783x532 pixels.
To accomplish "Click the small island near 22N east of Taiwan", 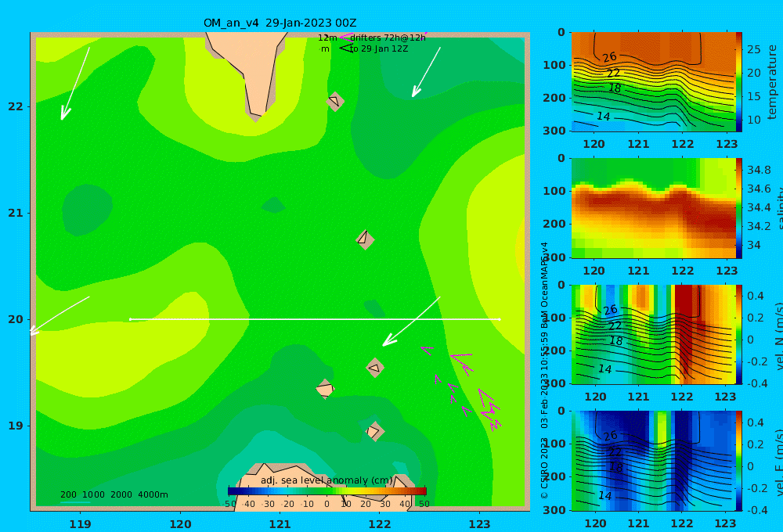I will tap(335, 101).
